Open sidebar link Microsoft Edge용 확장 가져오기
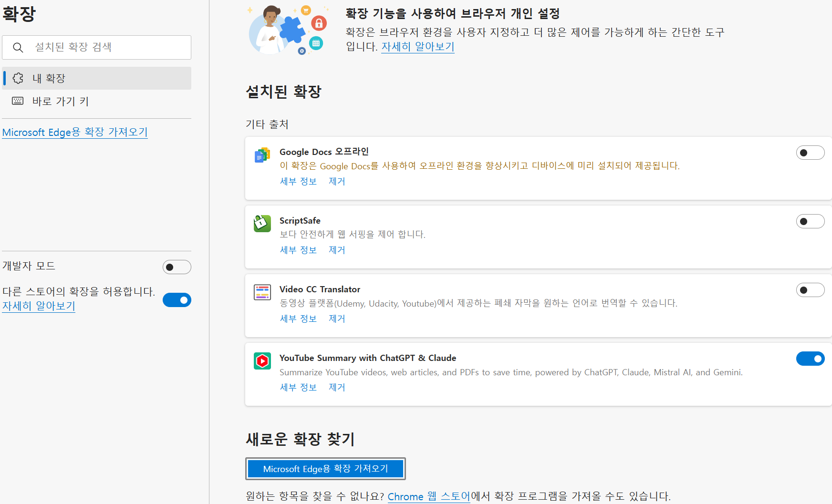Image resolution: width=832 pixels, height=504 pixels. (75, 132)
